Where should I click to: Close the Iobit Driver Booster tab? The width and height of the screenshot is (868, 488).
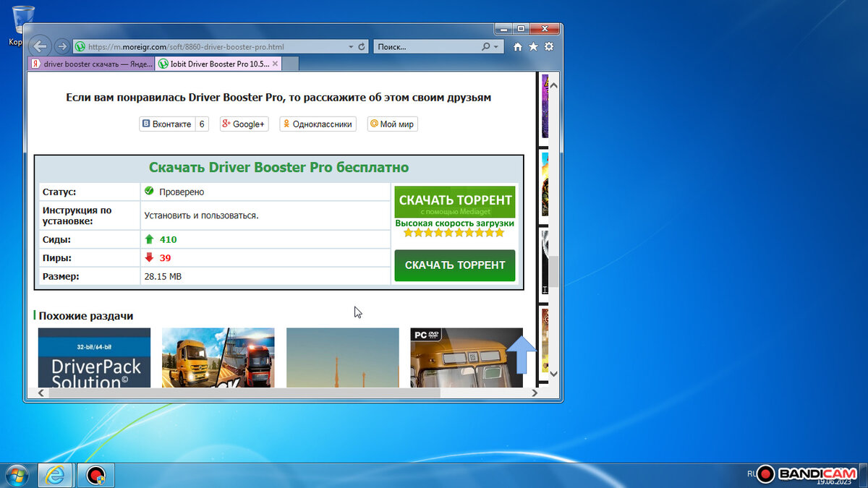pyautogui.click(x=275, y=64)
